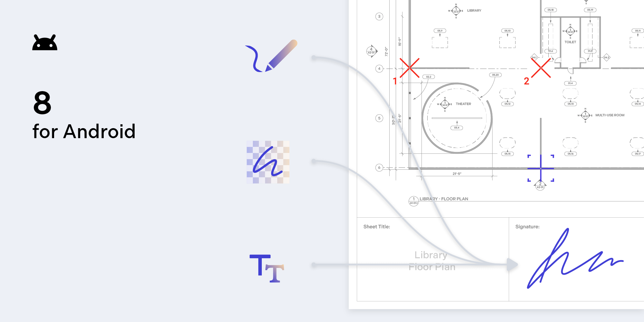Select the transparent signature image icon
644x322 pixels.
pyautogui.click(x=268, y=162)
